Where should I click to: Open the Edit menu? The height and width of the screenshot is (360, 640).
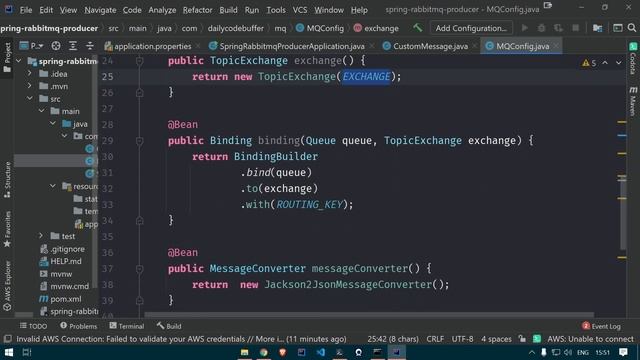(x=46, y=10)
